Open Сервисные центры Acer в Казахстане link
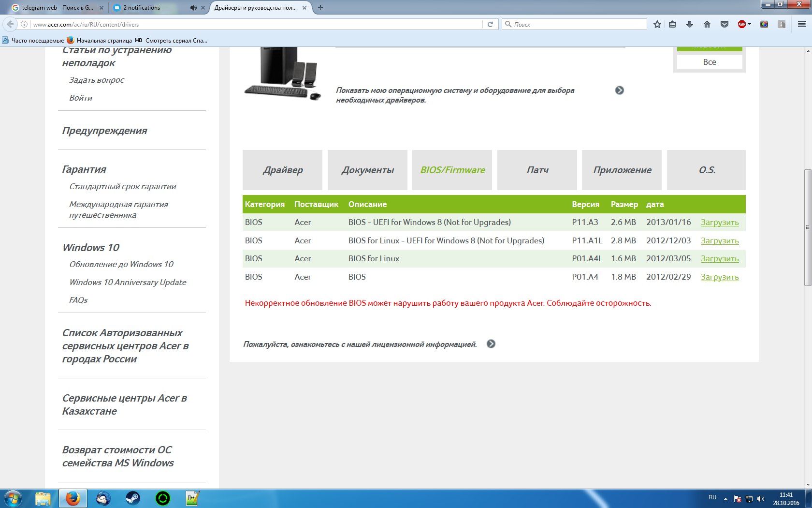The image size is (812, 508). (x=125, y=404)
